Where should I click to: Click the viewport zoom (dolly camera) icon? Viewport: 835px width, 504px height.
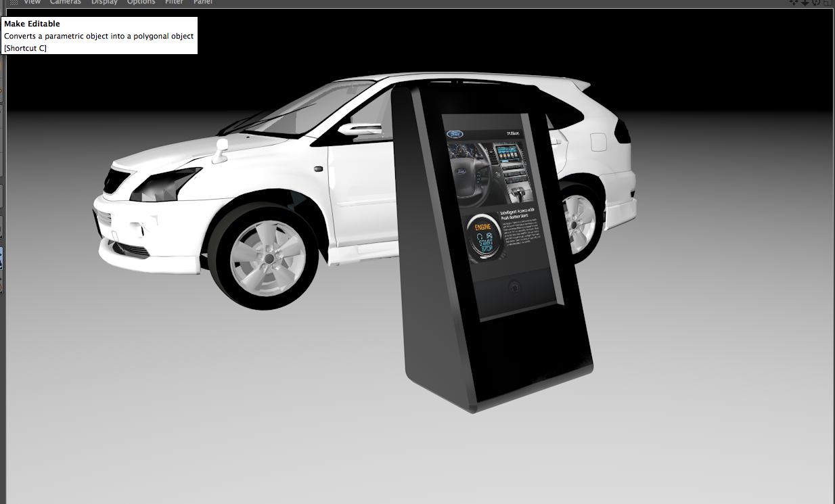pyautogui.click(x=805, y=2)
